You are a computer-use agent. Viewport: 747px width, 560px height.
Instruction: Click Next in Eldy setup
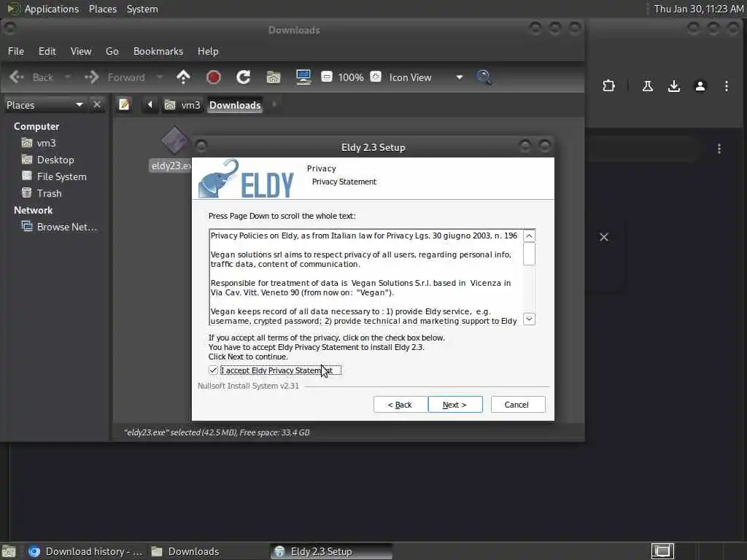(455, 404)
